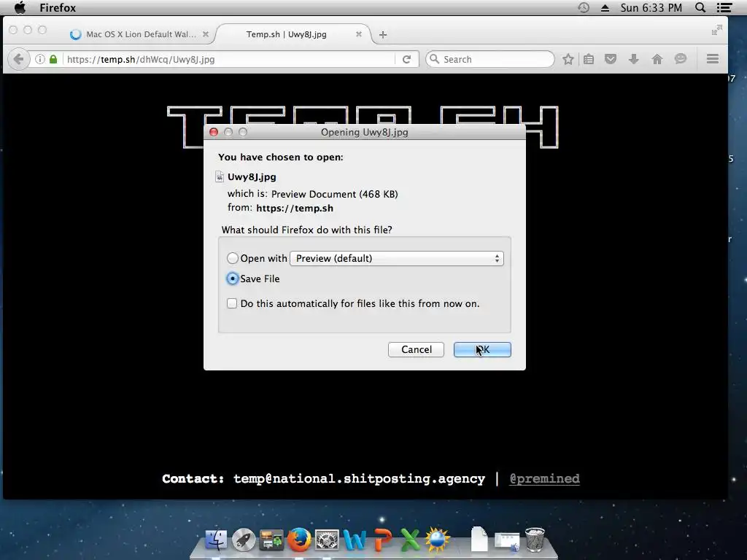Screen dimensions: 747x560
Task: Open System Preferences gear in dock
Action: pyautogui.click(x=327, y=540)
